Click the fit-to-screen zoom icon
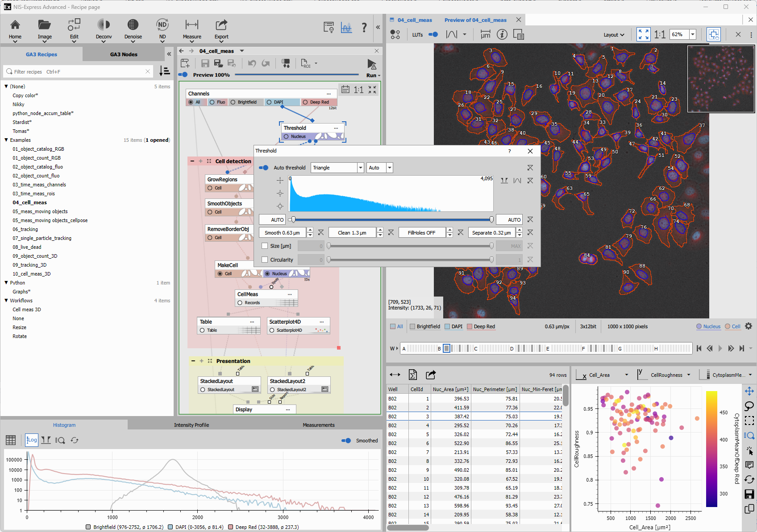The image size is (757, 532). [643, 34]
